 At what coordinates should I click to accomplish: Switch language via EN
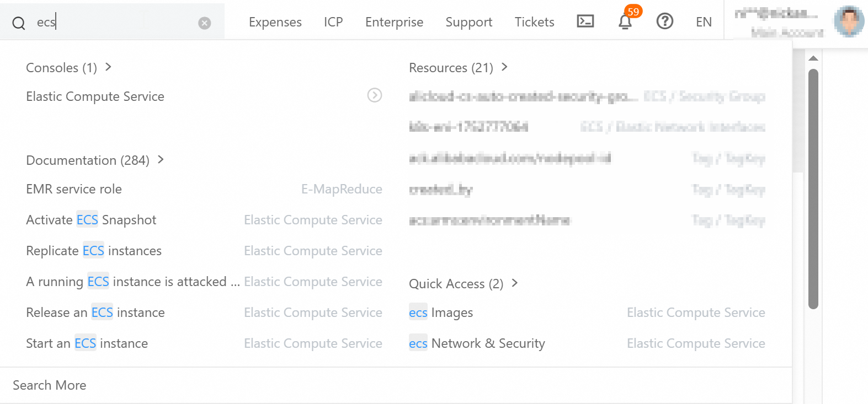tap(704, 22)
